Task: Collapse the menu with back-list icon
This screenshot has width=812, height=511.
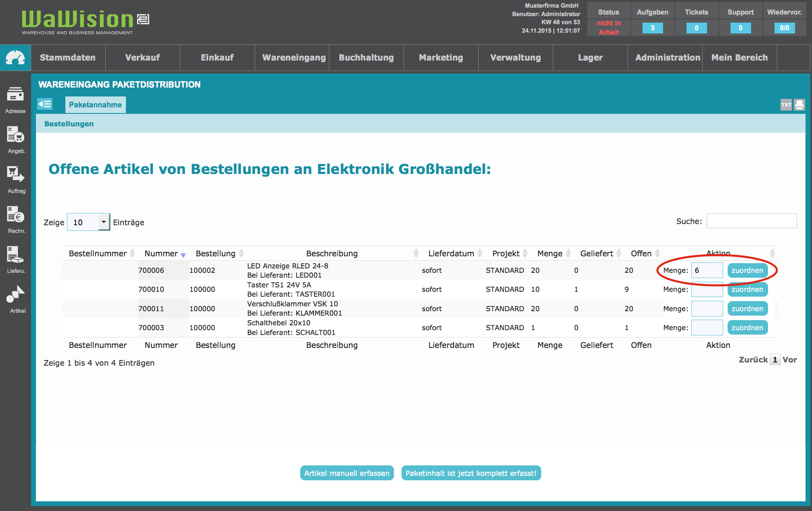Action: coord(45,104)
